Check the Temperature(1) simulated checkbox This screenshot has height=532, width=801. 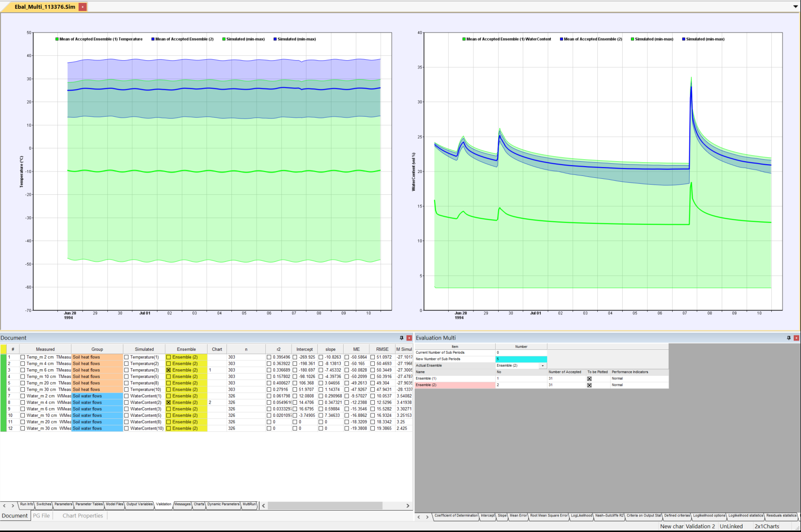(x=126, y=357)
